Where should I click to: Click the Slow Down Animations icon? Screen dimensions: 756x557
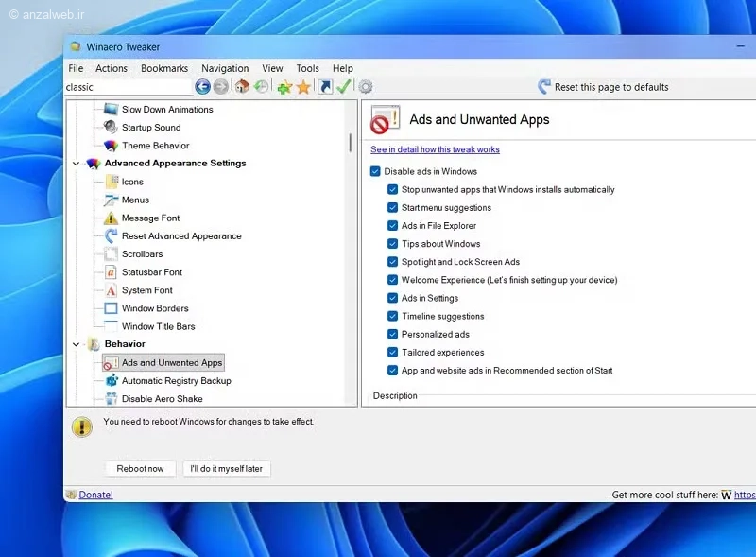tap(111, 109)
